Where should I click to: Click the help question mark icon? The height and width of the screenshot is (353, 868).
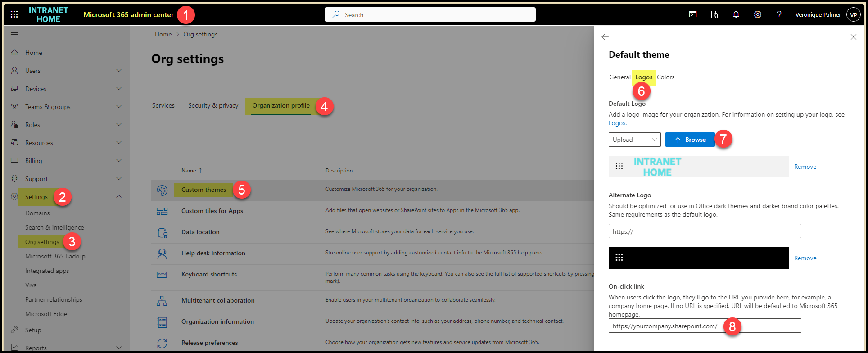tap(779, 14)
